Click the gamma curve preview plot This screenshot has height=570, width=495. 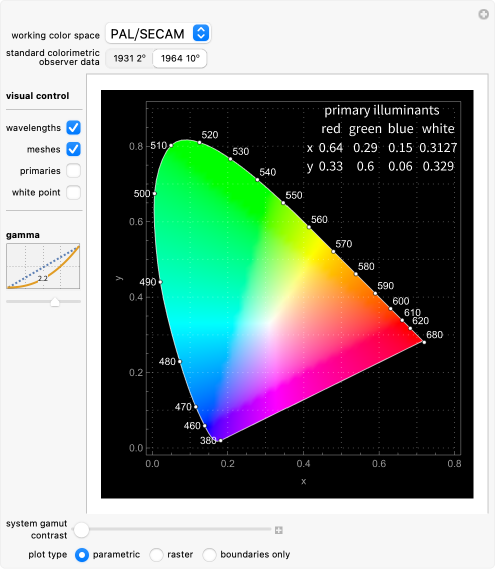coord(43,266)
